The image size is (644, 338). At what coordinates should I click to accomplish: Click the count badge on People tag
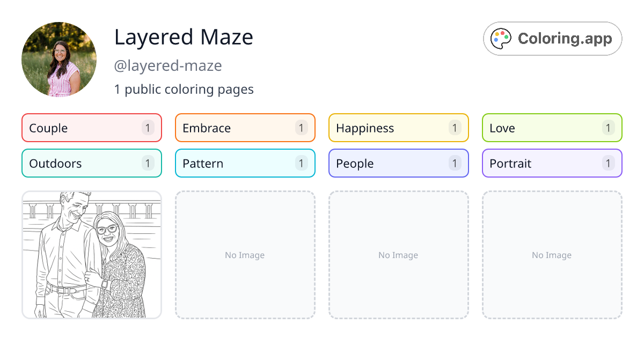pos(455,163)
